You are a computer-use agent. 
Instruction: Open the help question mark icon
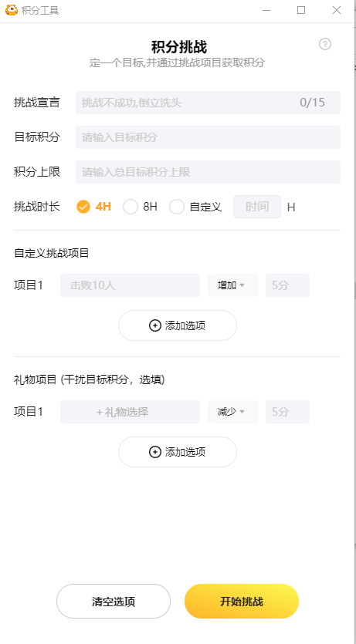[x=325, y=44]
